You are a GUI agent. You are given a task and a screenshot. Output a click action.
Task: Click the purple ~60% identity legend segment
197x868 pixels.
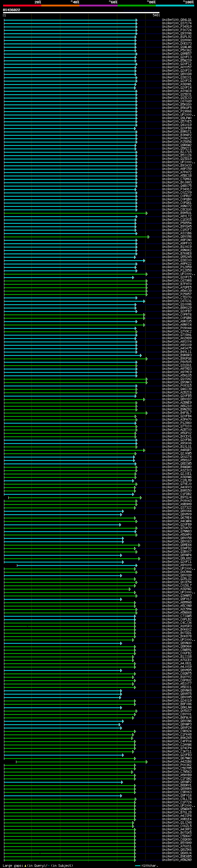point(99,6)
